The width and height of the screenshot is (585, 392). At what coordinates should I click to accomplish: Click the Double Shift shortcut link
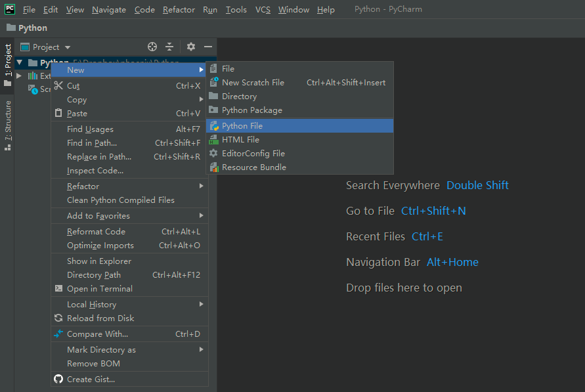477,185
